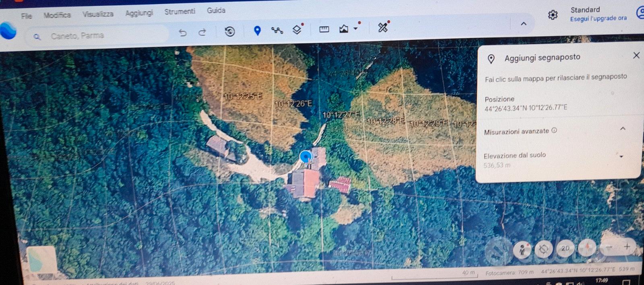The width and height of the screenshot is (644, 285).
Task: Click the elevation profile mountain icon
Action: pyautogui.click(x=344, y=28)
